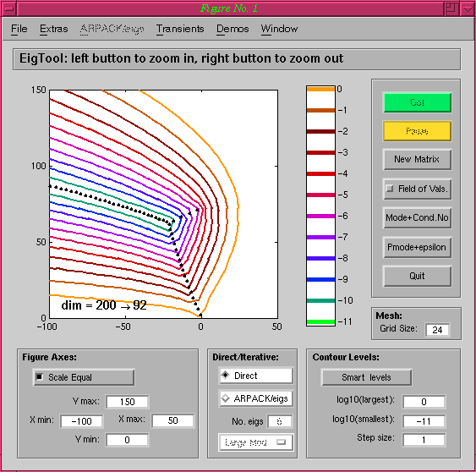
Task: Click the title bar down-arrow minimize icon
Action: (x=468, y=8)
